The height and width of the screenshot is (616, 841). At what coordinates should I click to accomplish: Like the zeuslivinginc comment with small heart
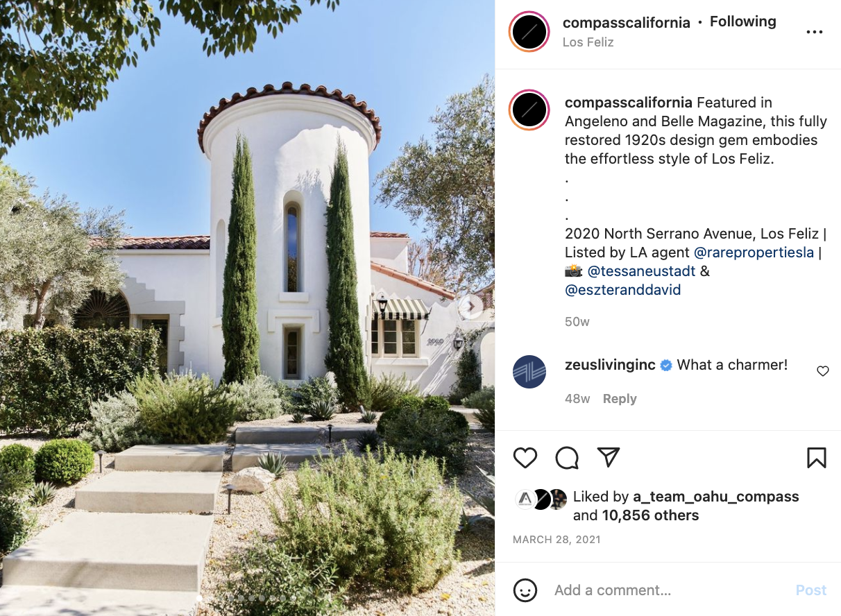point(823,371)
